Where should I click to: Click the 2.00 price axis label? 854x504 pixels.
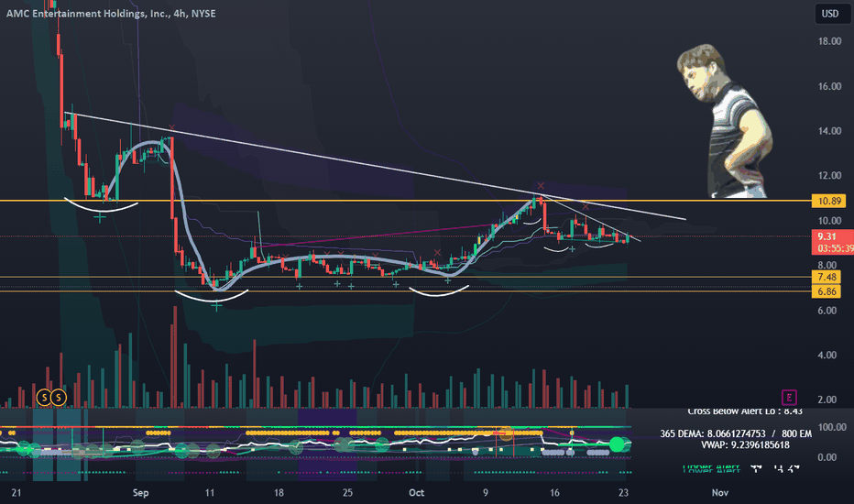[x=827, y=400]
